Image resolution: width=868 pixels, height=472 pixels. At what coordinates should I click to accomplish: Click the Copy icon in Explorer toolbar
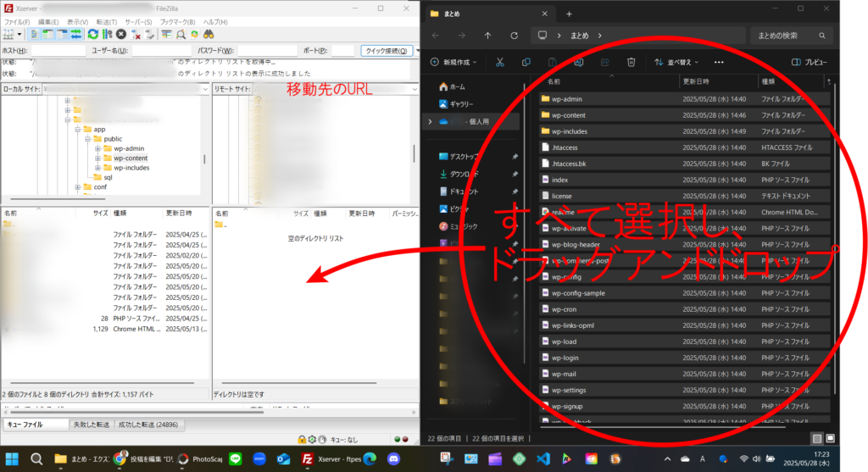coord(526,62)
